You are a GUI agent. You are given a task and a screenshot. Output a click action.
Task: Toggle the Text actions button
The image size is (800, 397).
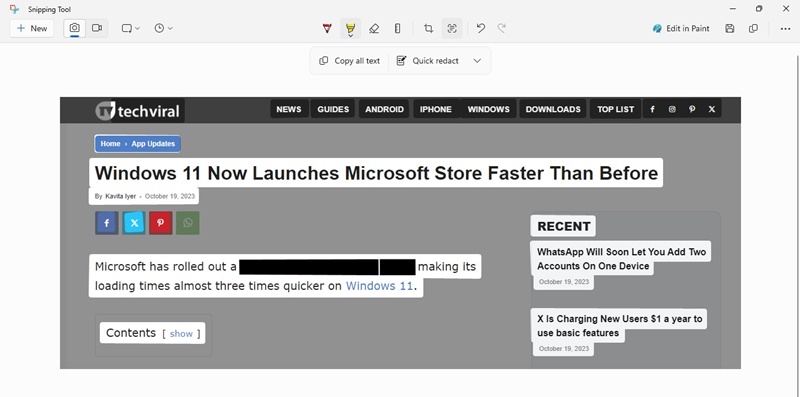(x=452, y=29)
